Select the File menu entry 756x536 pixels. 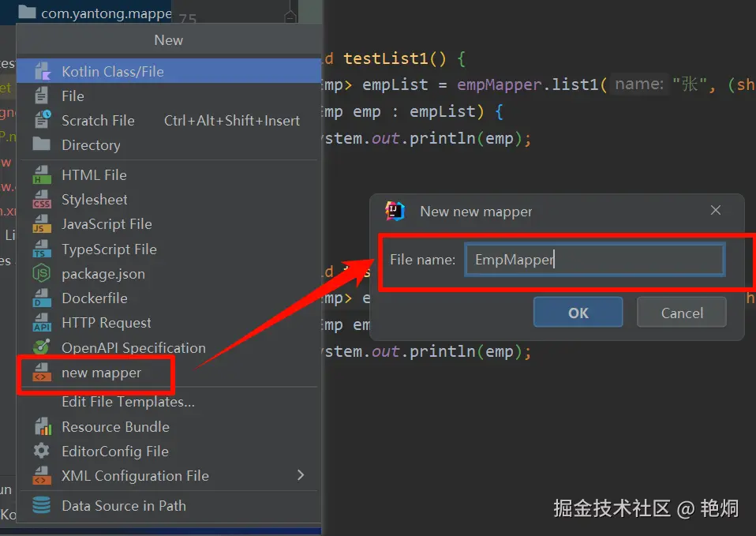[x=169, y=96]
